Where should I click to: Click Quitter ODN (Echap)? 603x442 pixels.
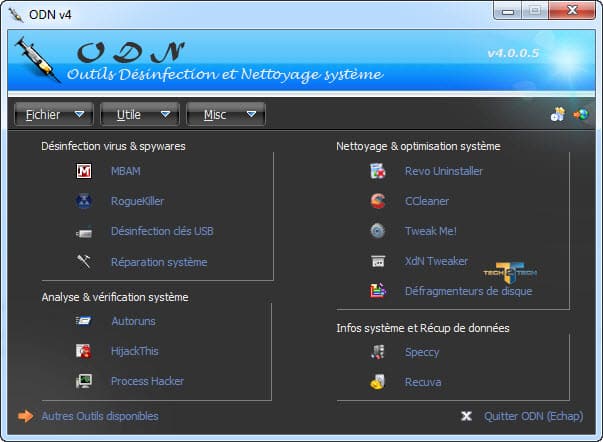click(x=533, y=416)
